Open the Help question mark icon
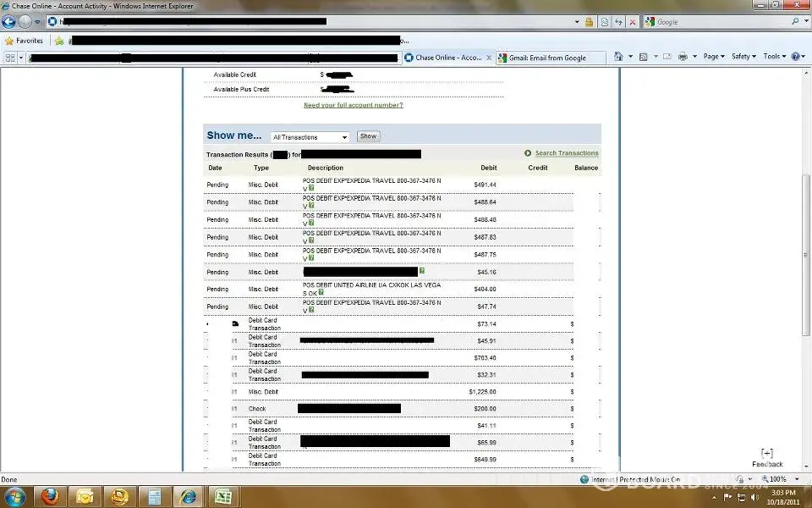Screen dimensions: 812x508 pos(795,57)
